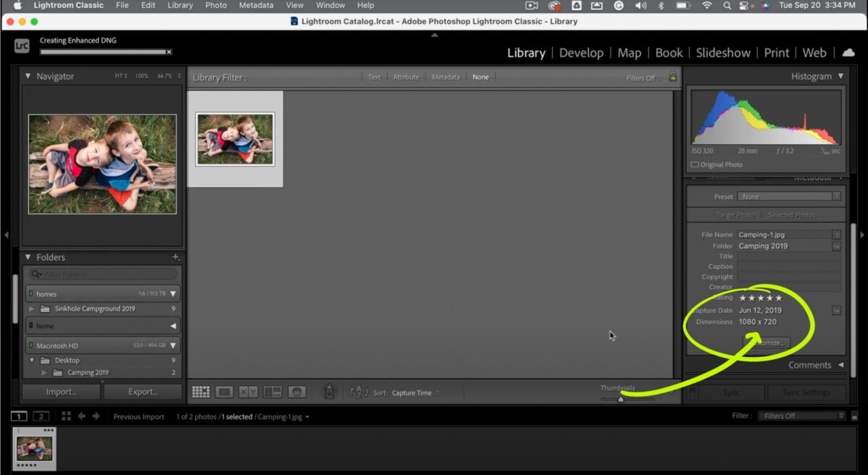The height and width of the screenshot is (475, 868).
Task: Open Compare view using the XY icon
Action: click(248, 392)
